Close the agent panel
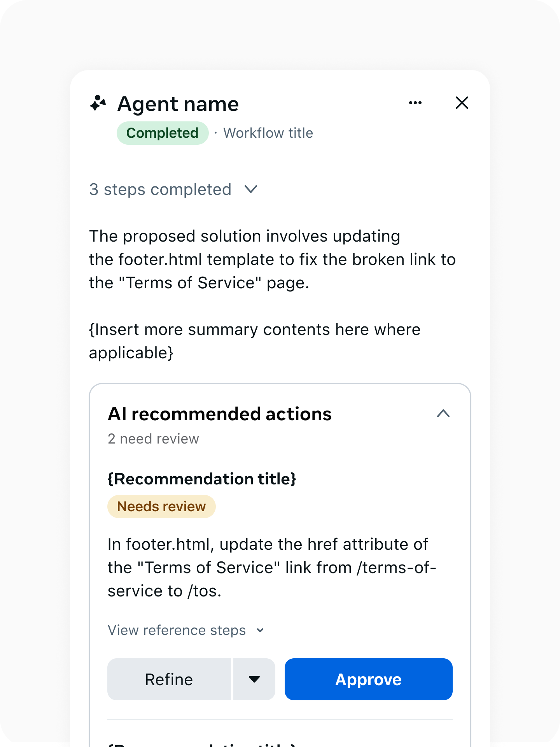Viewport: 560px width, 747px height. (462, 103)
